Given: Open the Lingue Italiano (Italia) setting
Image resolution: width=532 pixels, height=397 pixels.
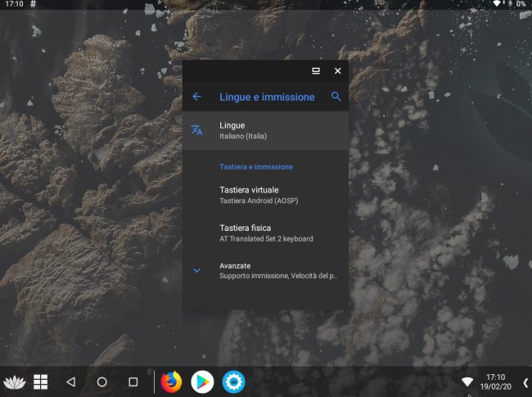Looking at the screenshot, I should pyautogui.click(x=265, y=130).
